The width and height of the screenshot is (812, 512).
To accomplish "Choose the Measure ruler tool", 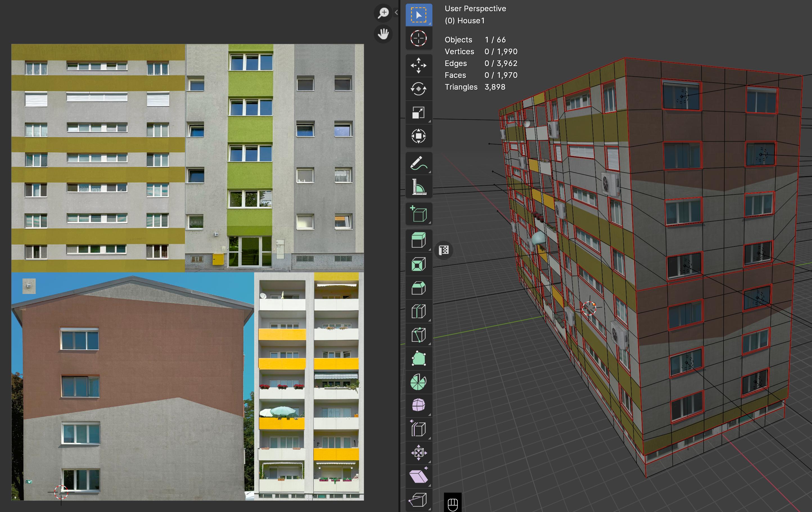I will click(x=418, y=187).
